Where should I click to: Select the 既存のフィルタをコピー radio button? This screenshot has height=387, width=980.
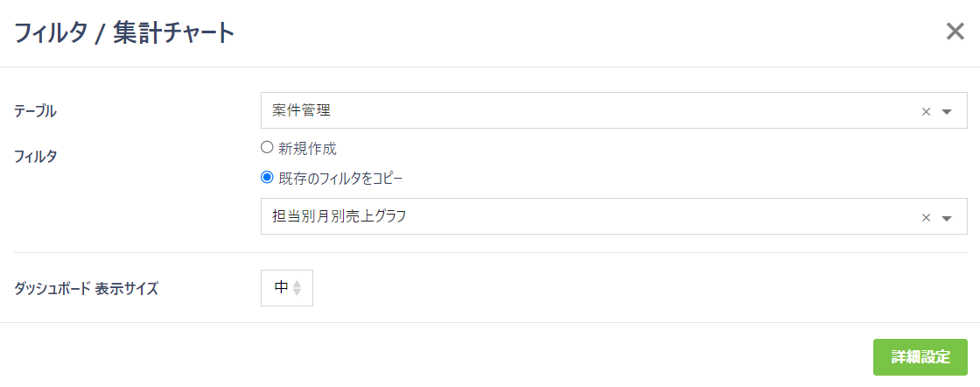[267, 178]
